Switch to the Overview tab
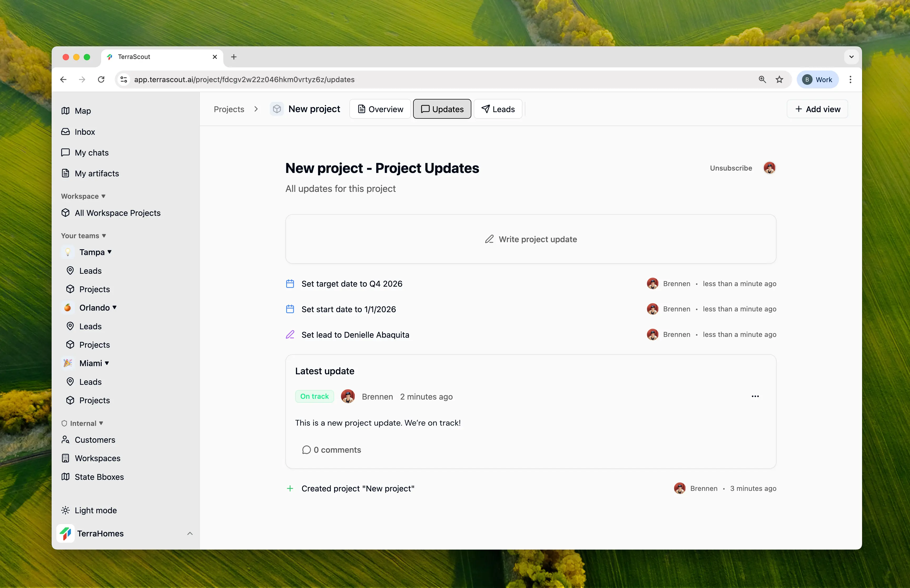The width and height of the screenshot is (910, 588). point(380,109)
